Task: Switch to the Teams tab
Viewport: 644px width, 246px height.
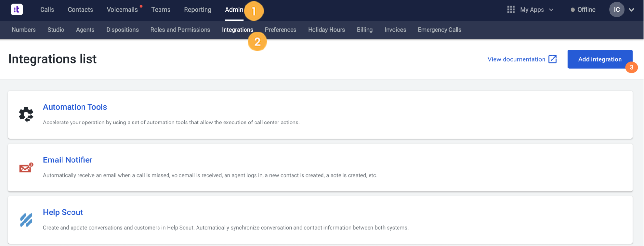Action: (x=161, y=10)
